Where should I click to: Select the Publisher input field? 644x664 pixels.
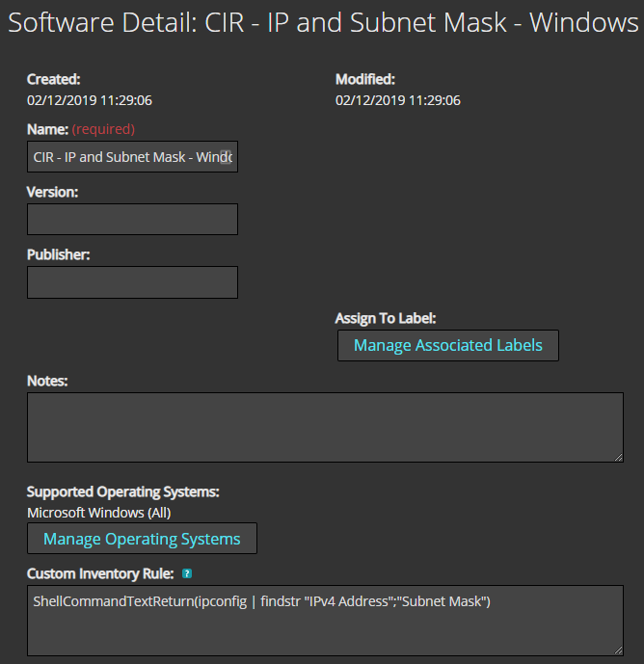[x=132, y=282]
